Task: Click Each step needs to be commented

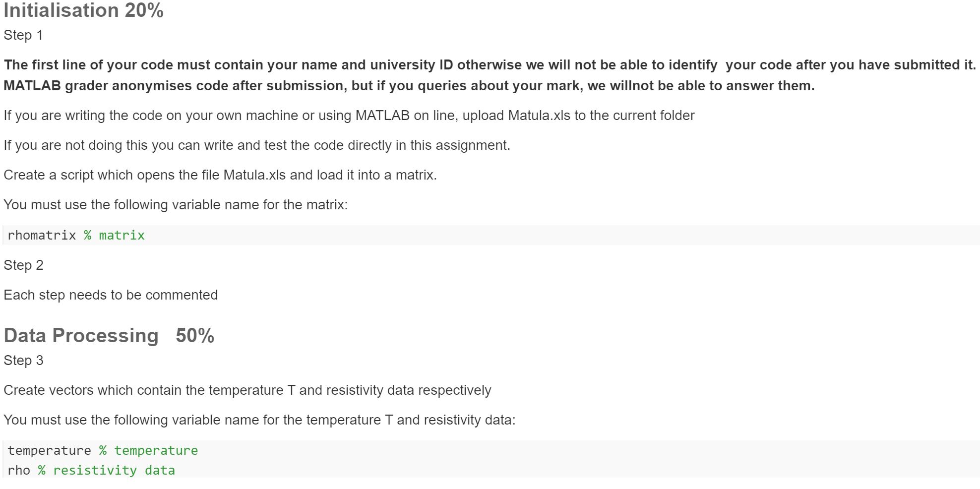Action: click(111, 295)
